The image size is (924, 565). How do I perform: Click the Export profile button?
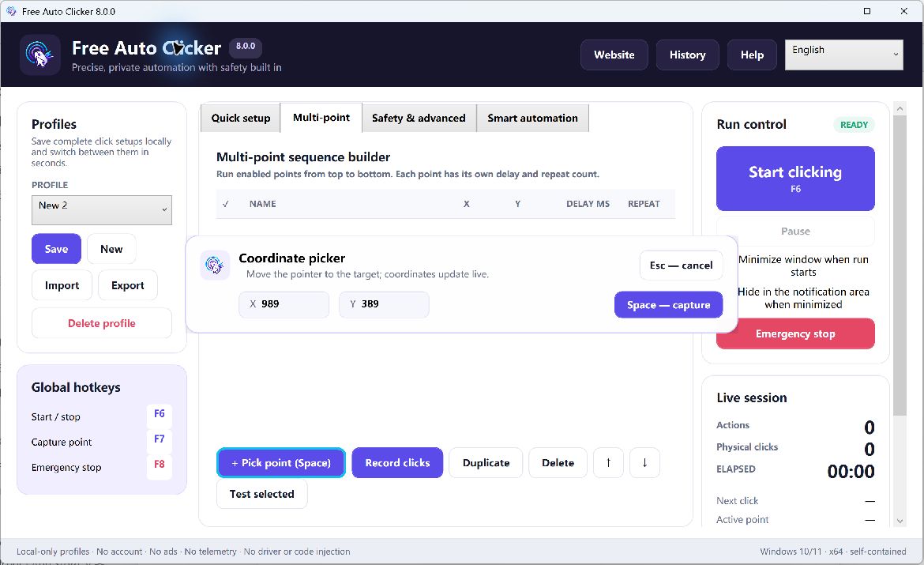pyautogui.click(x=128, y=285)
